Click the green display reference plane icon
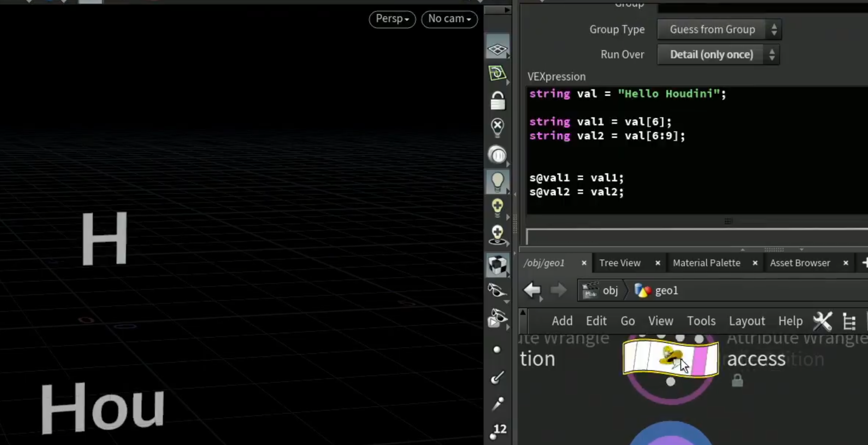Viewport: 868px width, 445px height. 497,73
